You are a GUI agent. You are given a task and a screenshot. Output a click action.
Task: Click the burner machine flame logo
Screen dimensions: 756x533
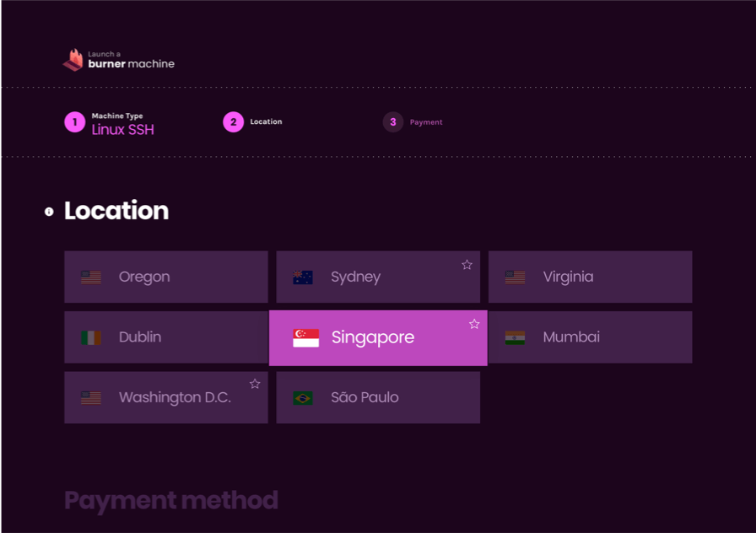tap(73, 60)
